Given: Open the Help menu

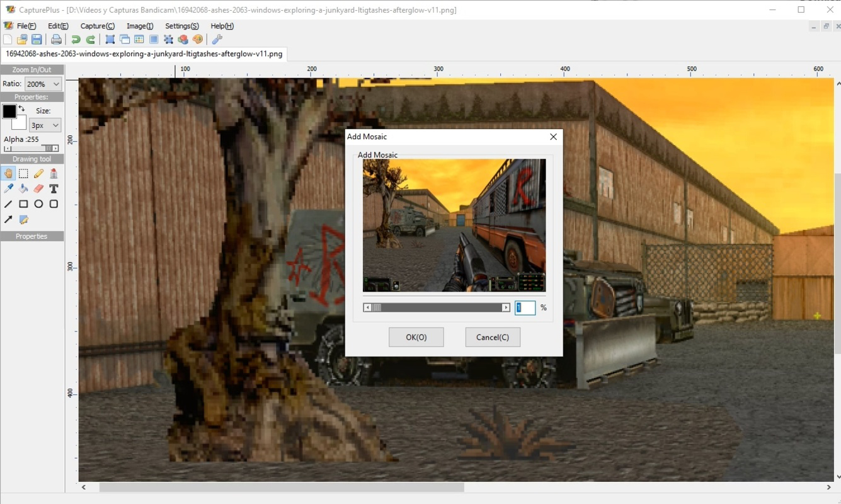Looking at the screenshot, I should tap(222, 26).
